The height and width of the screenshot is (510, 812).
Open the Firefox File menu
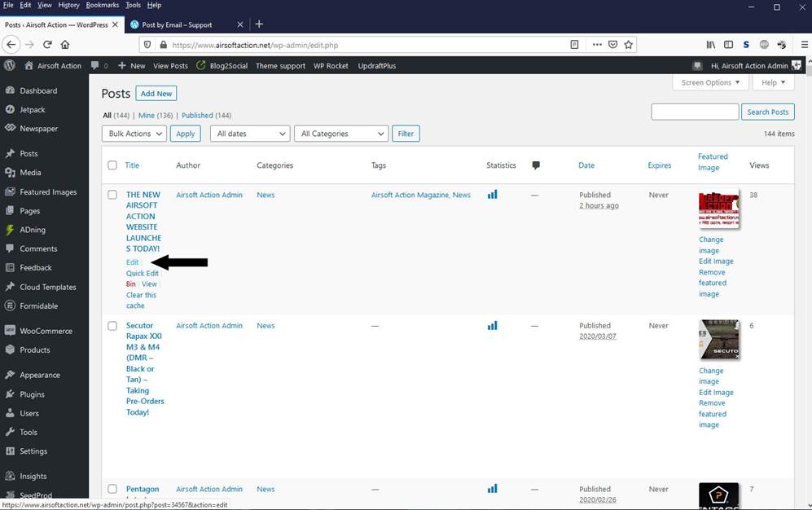pos(8,5)
